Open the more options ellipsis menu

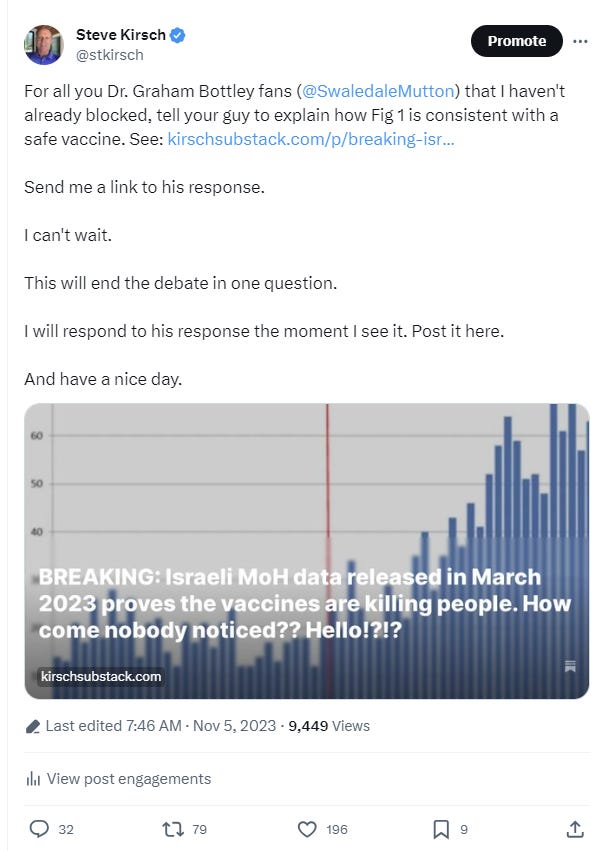pyautogui.click(x=581, y=41)
